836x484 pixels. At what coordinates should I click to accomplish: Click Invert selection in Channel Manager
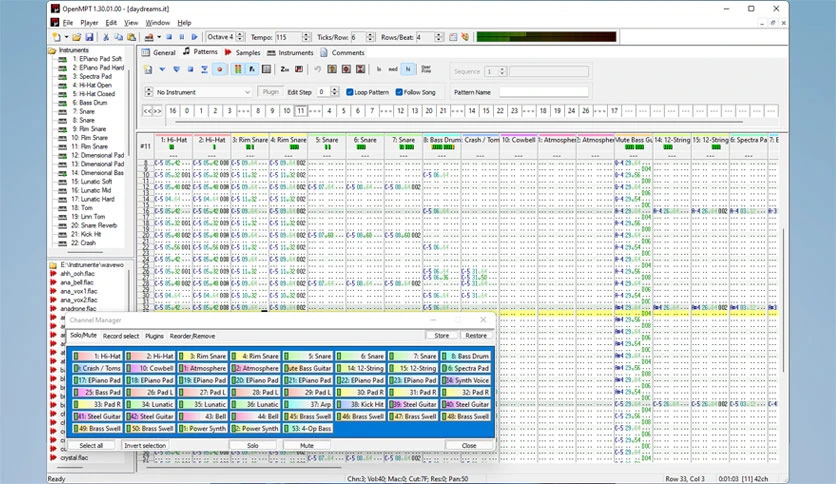coord(145,446)
